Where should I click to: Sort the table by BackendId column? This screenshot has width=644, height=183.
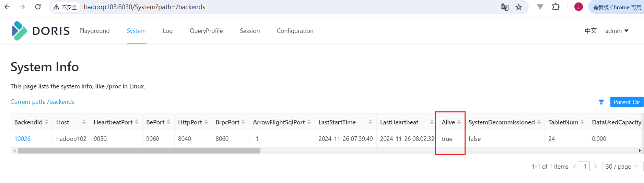coord(47,122)
